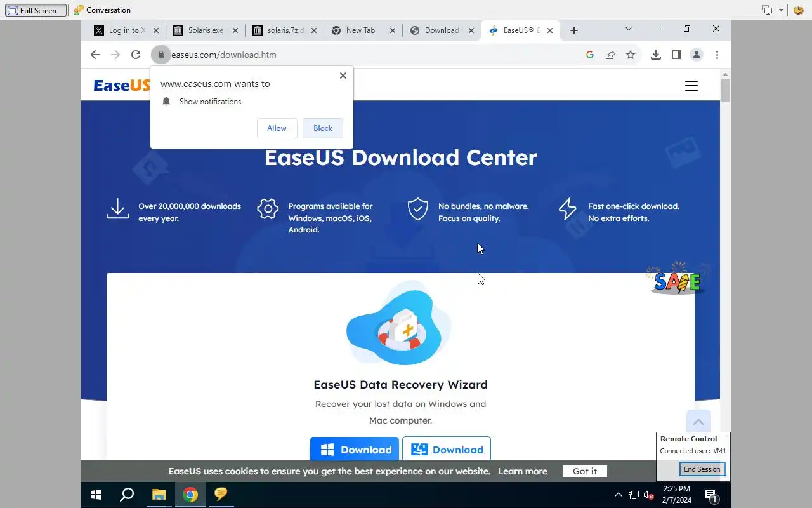Click the padlock site info icon
Image resolution: width=812 pixels, height=508 pixels.
[161, 55]
